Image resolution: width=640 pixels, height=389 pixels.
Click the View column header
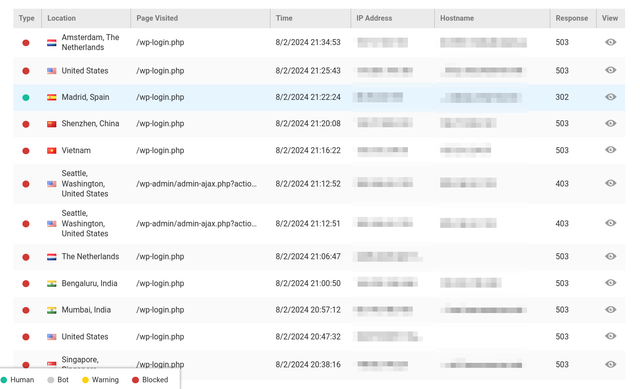click(x=610, y=18)
